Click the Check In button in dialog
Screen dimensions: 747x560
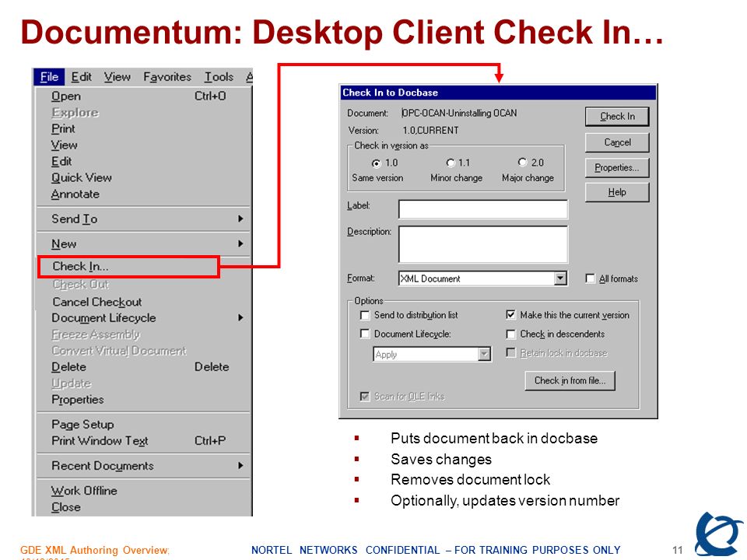coord(617,117)
